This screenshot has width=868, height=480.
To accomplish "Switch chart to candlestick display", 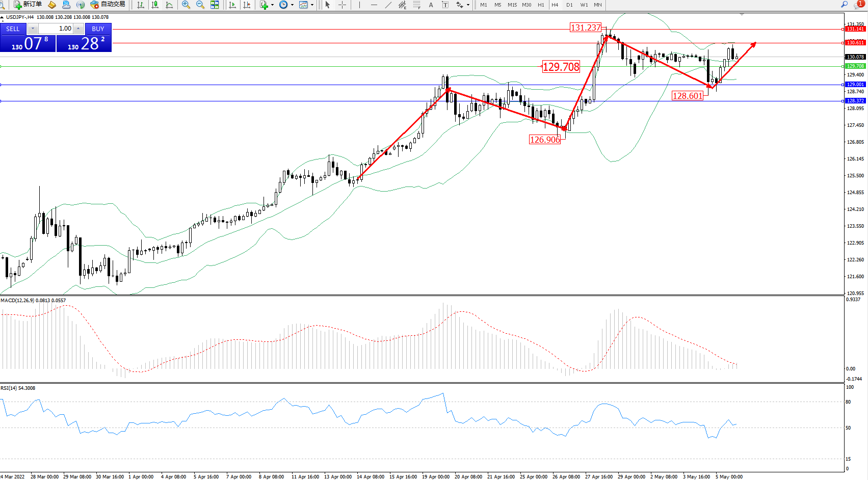I will (x=155, y=5).
